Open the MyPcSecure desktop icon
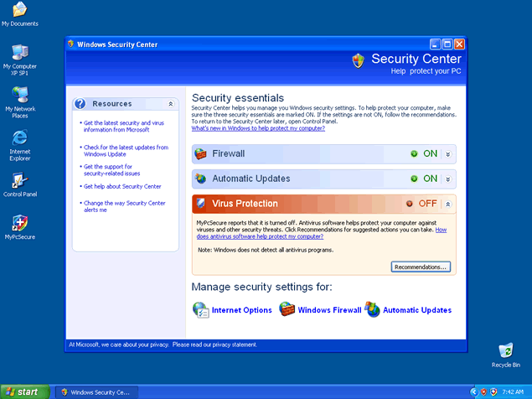532x399 pixels. (x=19, y=223)
